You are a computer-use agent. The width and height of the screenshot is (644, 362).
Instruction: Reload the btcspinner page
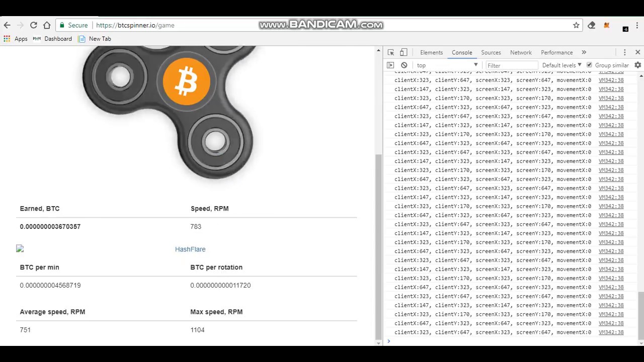[x=34, y=25]
